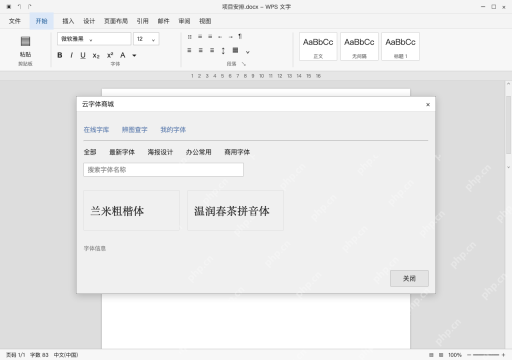
Task: Switch to the 引用 ribbon tab
Action: [x=142, y=21]
